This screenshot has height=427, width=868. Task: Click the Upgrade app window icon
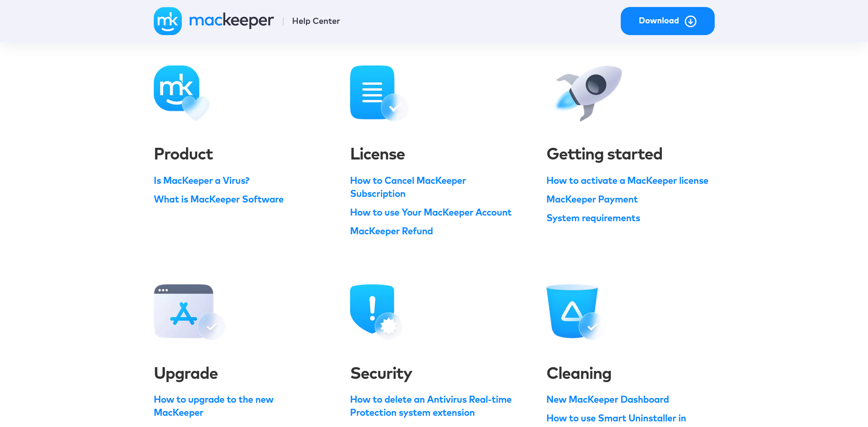(190, 312)
